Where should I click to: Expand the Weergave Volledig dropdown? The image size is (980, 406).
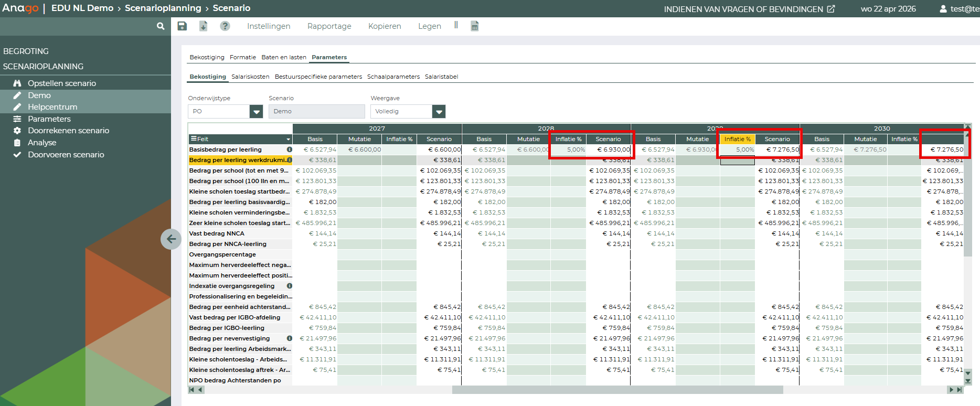[x=439, y=111]
